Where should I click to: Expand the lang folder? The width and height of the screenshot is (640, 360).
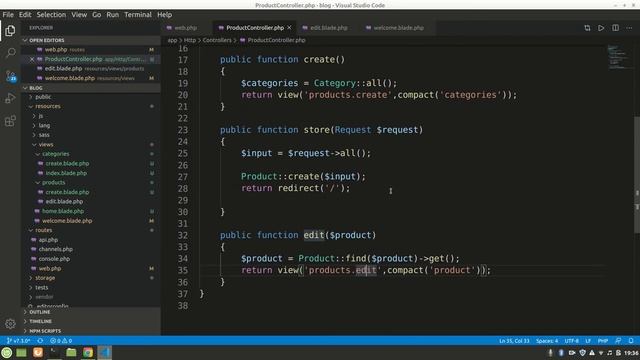point(44,125)
